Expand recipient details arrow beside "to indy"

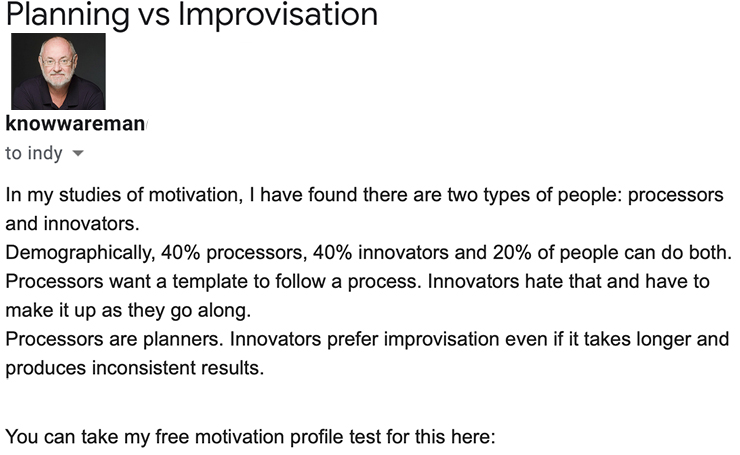(x=78, y=153)
